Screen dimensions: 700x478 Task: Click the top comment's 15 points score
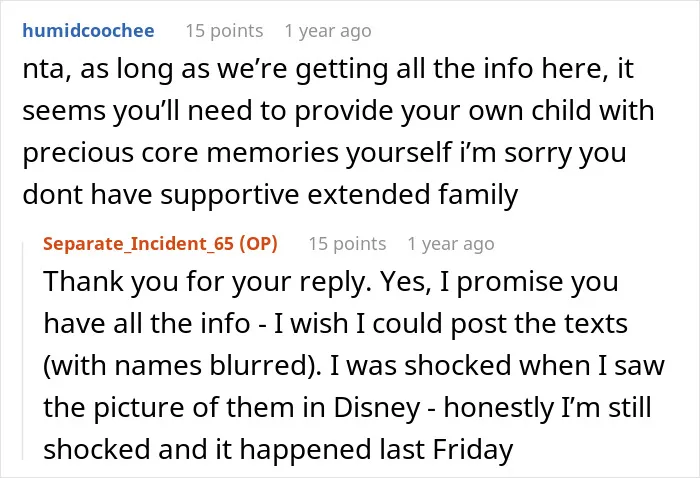pyautogui.click(x=224, y=31)
